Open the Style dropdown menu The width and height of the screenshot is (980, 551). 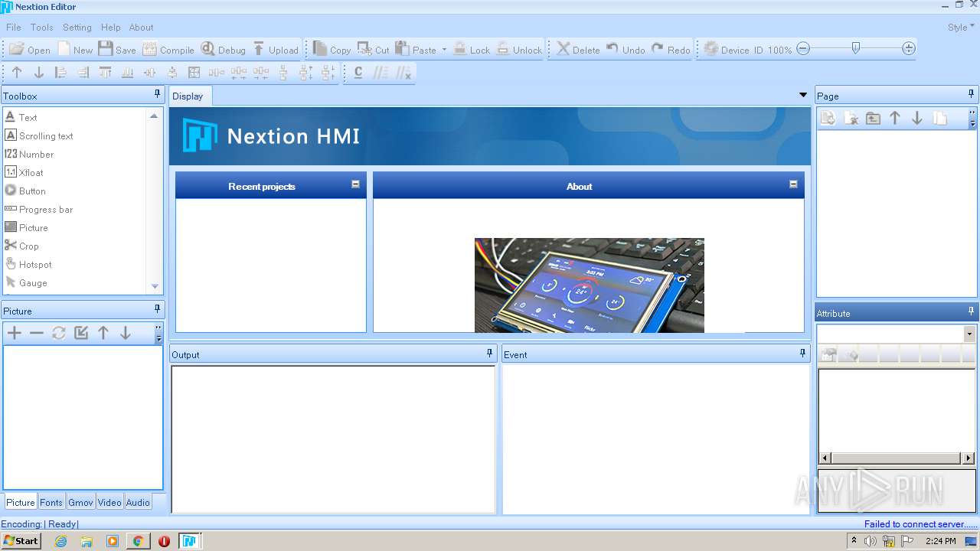[x=961, y=27]
